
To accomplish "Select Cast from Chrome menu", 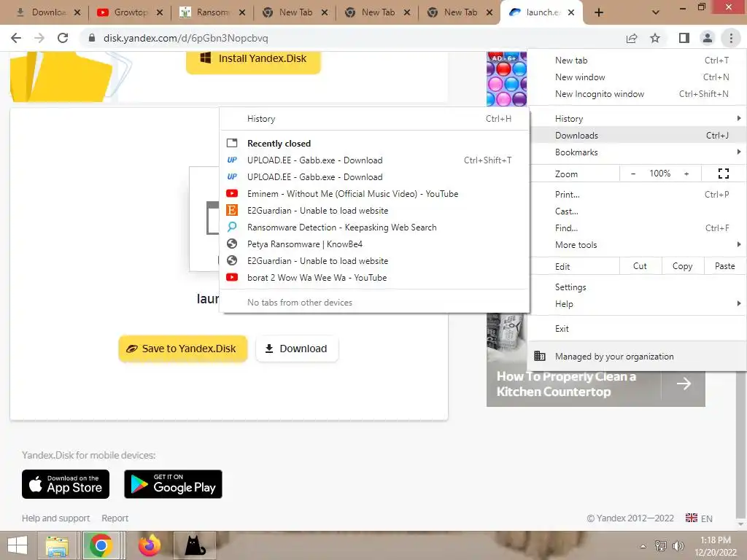I will click(638, 211).
